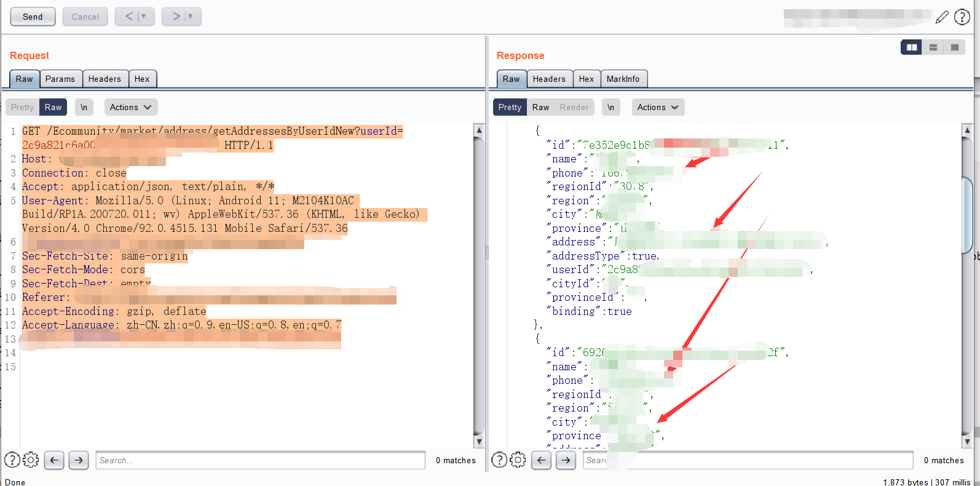Screen dimensions: 980x486
Task: Open the Request Actions dropdown
Action: click(x=130, y=107)
